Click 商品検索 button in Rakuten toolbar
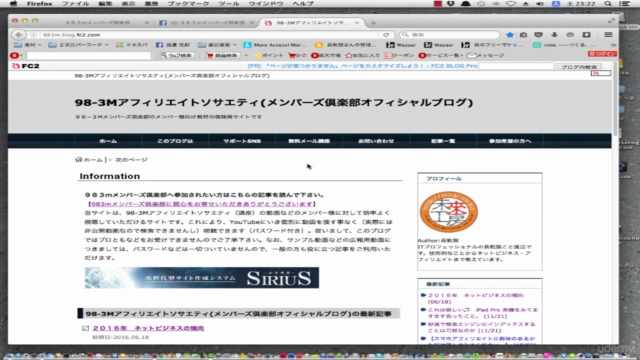The image size is (640, 360). [x=222, y=55]
